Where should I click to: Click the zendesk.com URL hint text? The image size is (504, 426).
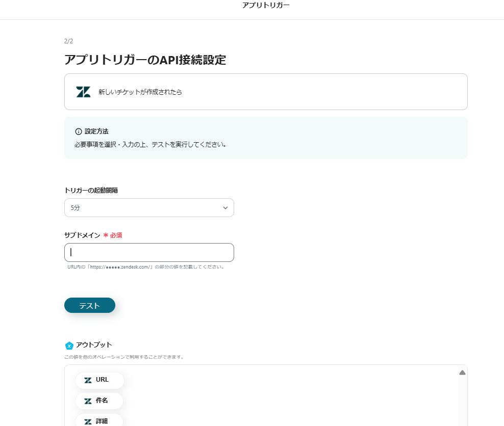[x=146, y=267]
